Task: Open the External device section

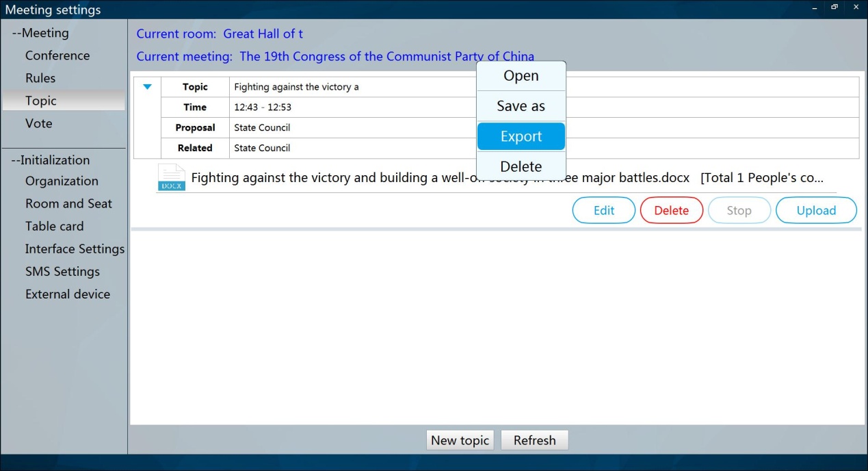Action: [x=68, y=294]
